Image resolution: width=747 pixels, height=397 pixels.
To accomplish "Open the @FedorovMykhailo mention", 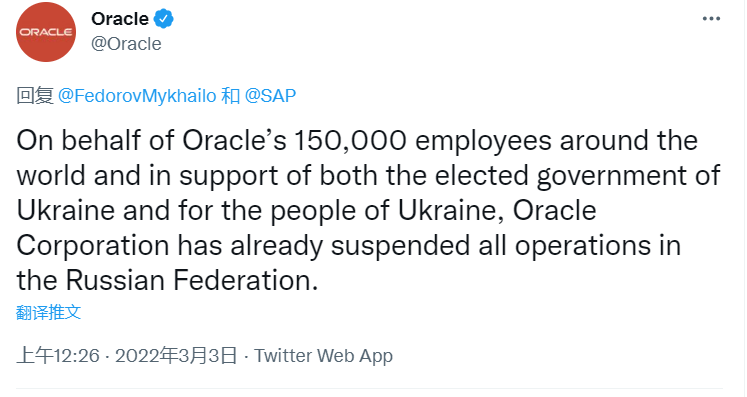I will [x=137, y=96].
